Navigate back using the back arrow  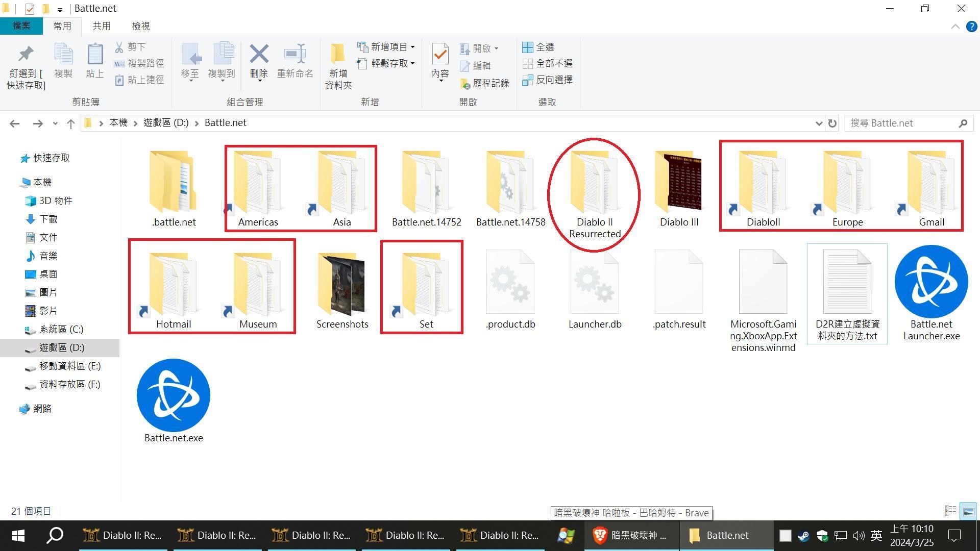(15, 123)
